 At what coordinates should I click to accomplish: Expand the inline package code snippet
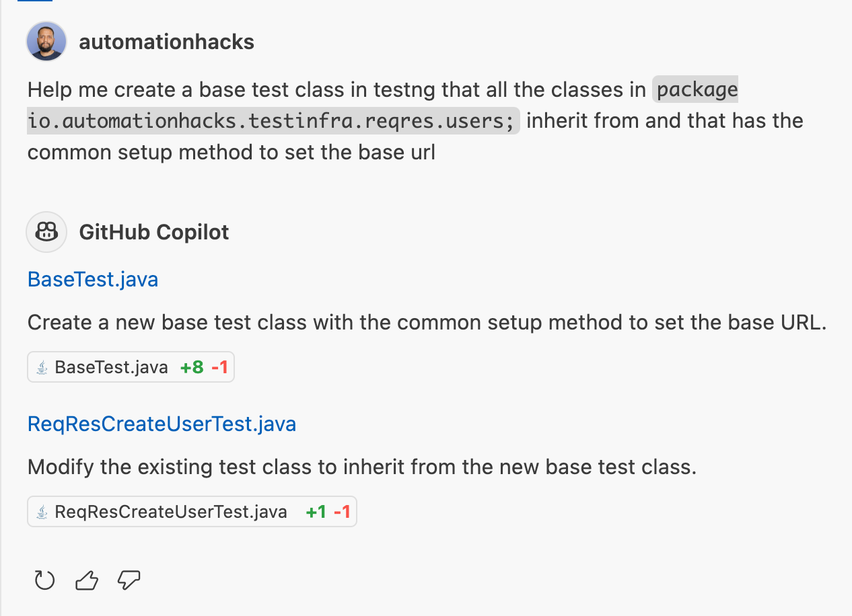tap(272, 120)
